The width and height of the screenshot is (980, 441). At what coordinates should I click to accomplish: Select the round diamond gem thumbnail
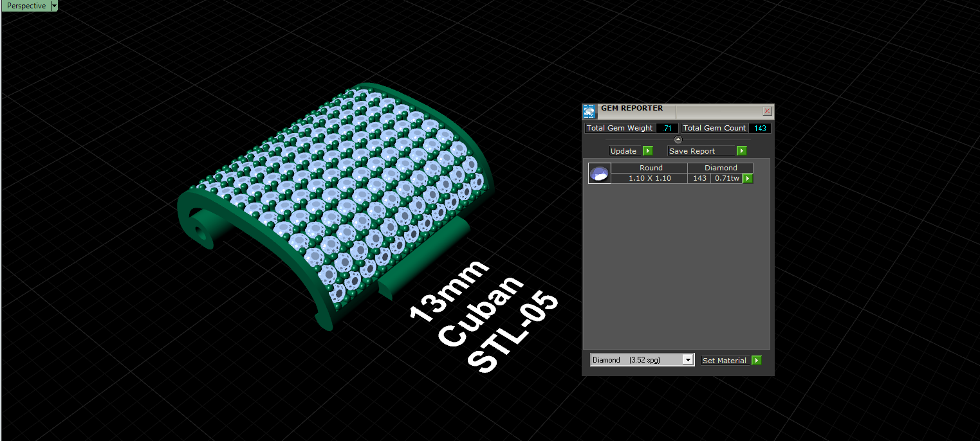[x=600, y=173]
